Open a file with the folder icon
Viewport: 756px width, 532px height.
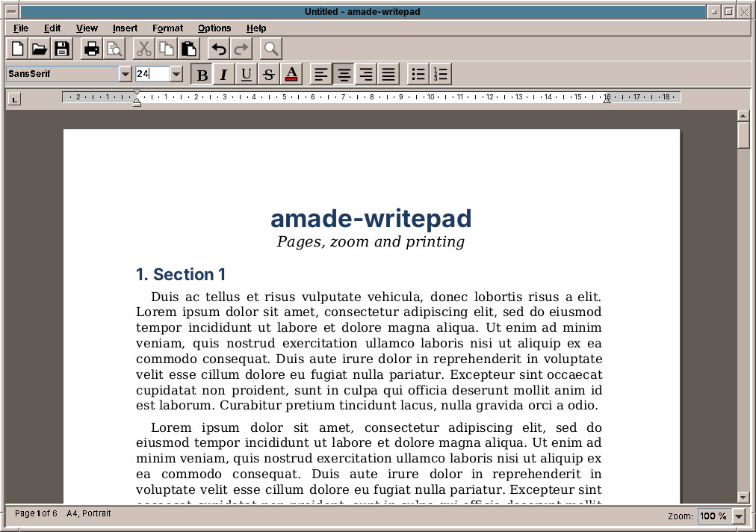click(40, 49)
